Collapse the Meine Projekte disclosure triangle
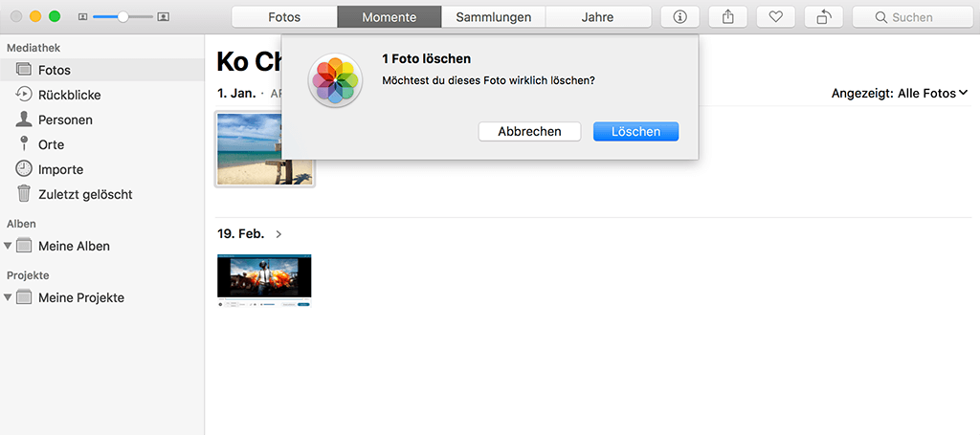This screenshot has height=435, width=980. click(x=8, y=297)
